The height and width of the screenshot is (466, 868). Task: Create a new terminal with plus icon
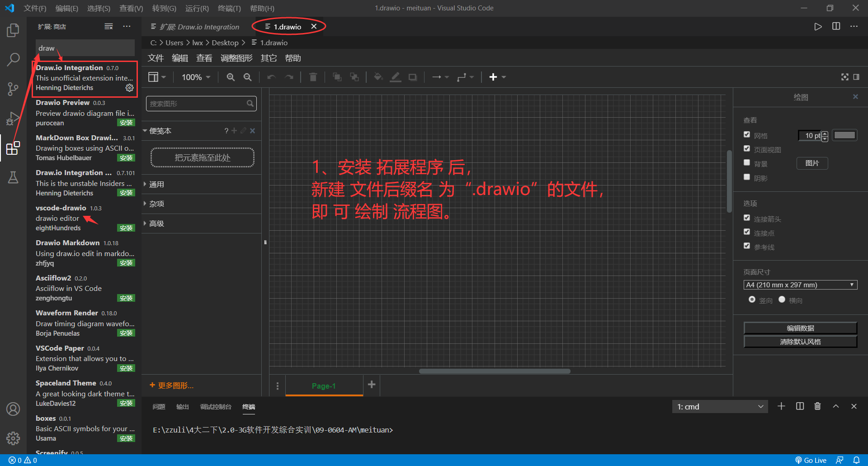[781, 406]
